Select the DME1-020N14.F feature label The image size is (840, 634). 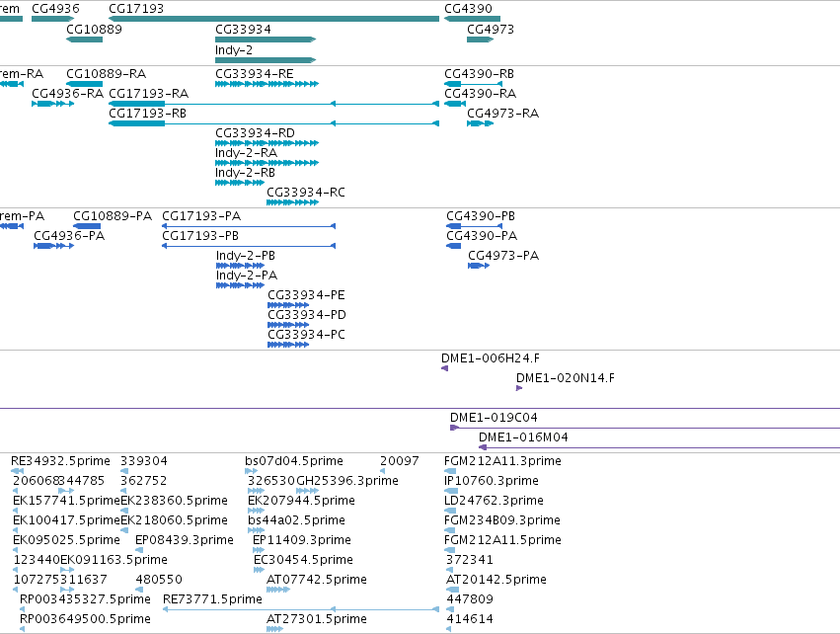pyautogui.click(x=566, y=378)
